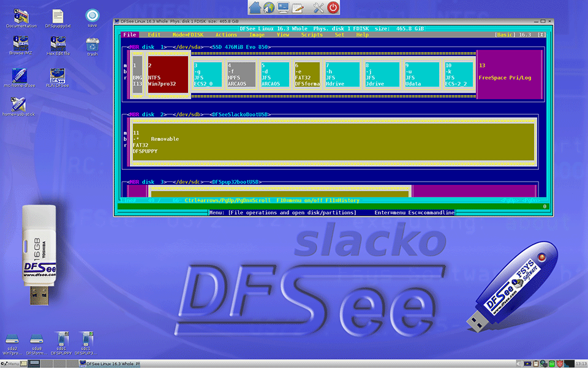The image size is (588, 368).
Task: Select partition 3 JFS ECS2_0 block
Action: 208,75
